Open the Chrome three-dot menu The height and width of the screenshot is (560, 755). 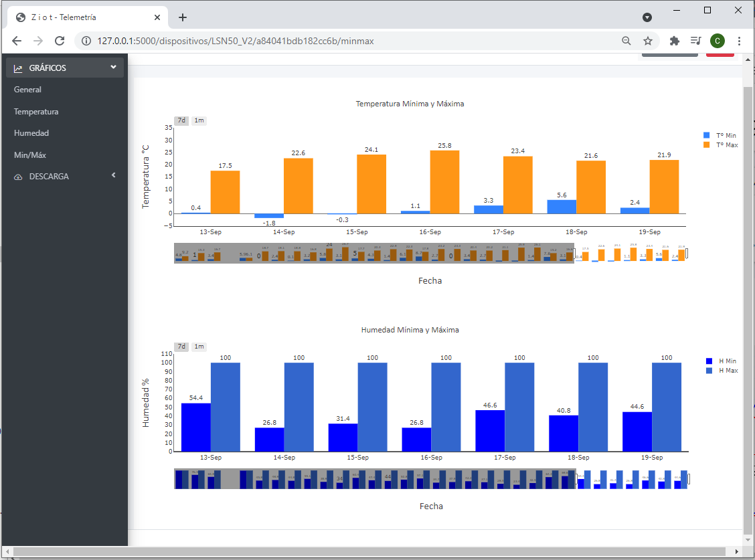click(739, 41)
